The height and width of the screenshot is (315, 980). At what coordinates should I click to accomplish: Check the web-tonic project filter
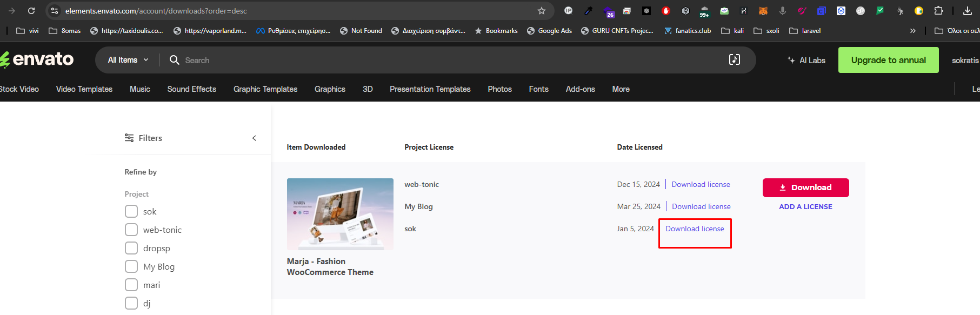[131, 230]
